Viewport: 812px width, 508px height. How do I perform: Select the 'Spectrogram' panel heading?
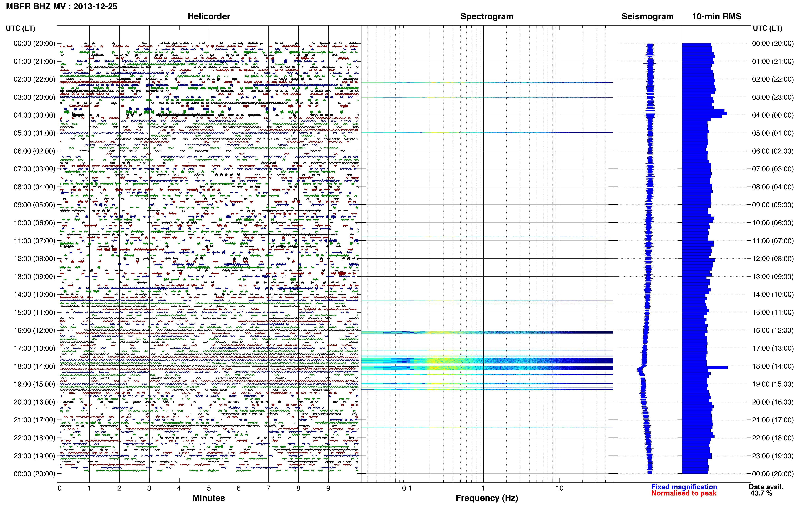tap(487, 16)
